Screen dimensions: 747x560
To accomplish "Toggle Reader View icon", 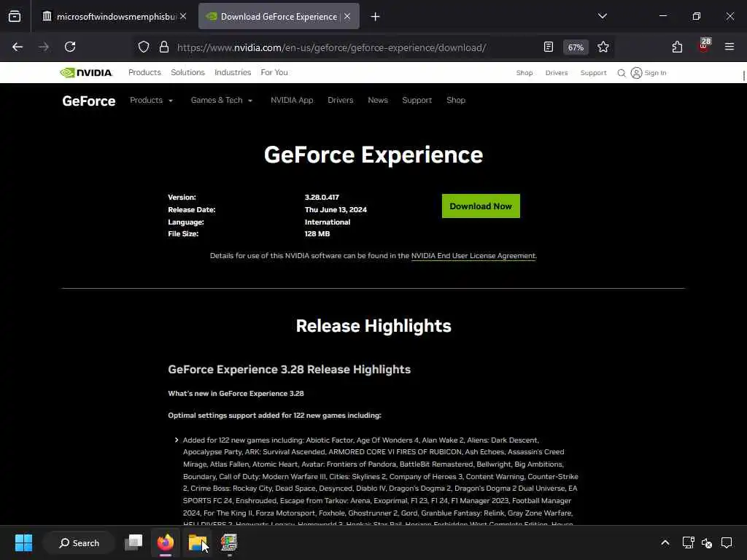I will [549, 47].
